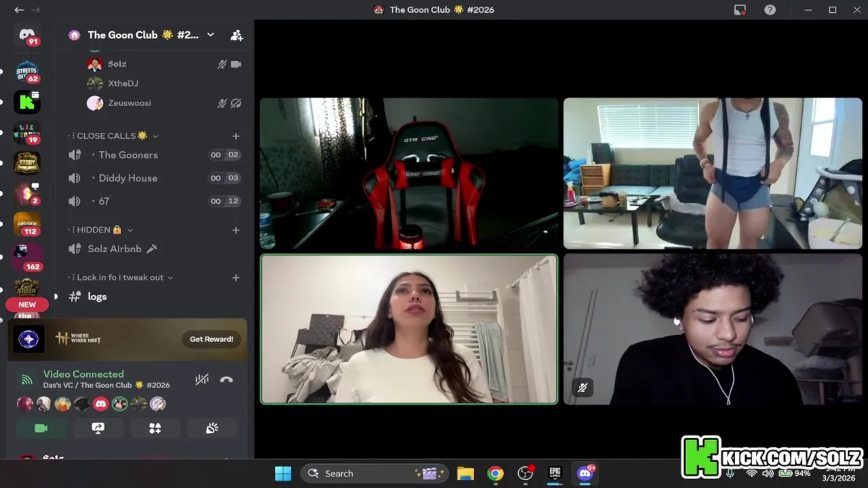Create channel in CLOSE CALLS category
This screenshot has width=868, height=488.
click(x=236, y=136)
